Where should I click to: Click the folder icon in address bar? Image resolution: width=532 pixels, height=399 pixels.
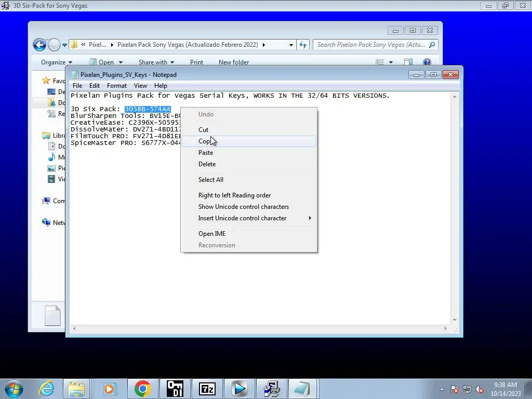(74, 45)
